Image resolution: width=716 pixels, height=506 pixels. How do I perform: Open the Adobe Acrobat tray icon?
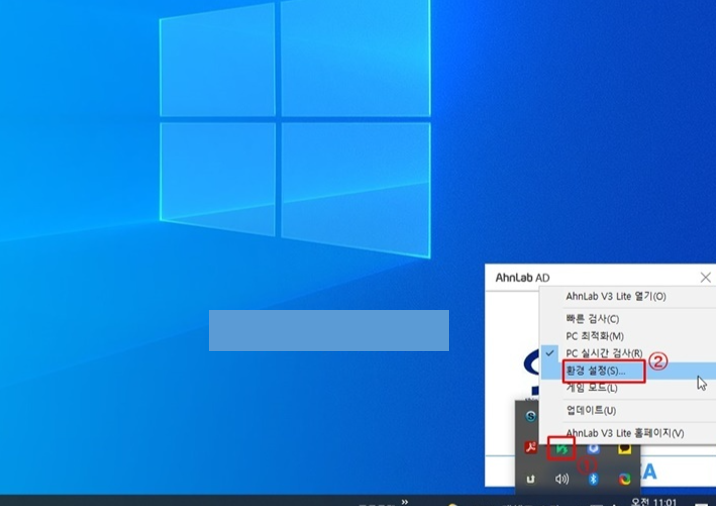530,447
